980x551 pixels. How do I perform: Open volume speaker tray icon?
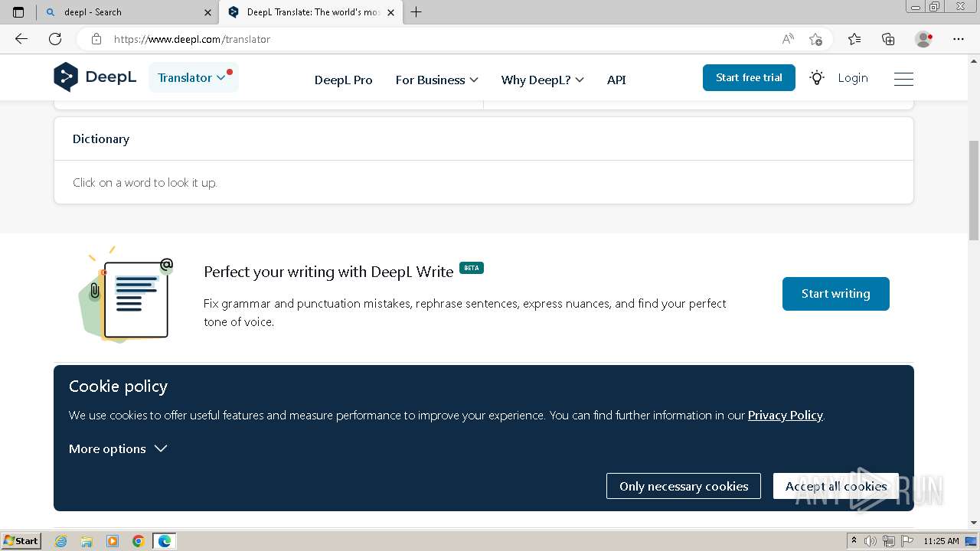(x=871, y=541)
